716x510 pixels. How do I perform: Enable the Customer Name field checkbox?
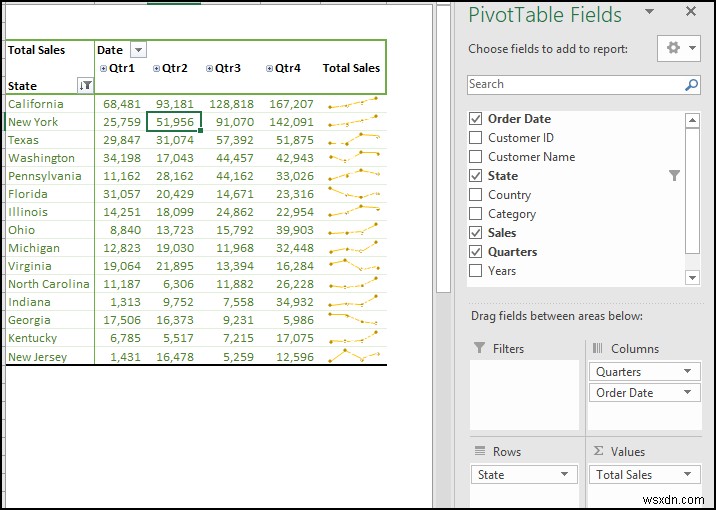click(x=476, y=157)
